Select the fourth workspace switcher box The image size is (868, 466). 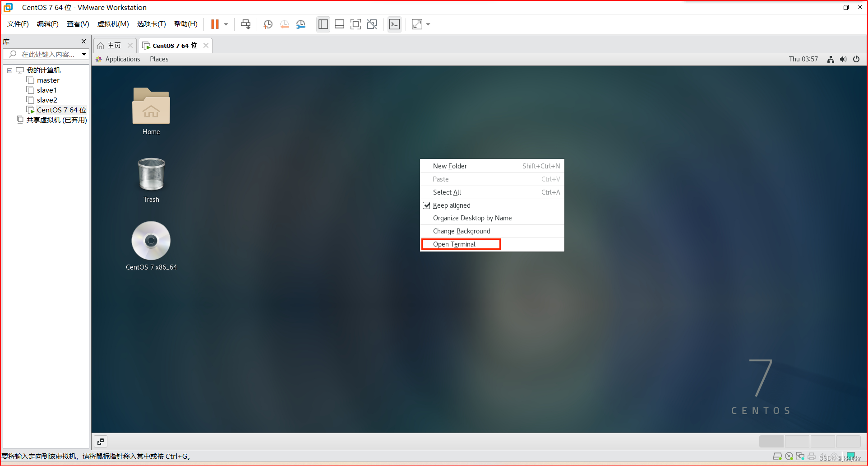pos(849,441)
